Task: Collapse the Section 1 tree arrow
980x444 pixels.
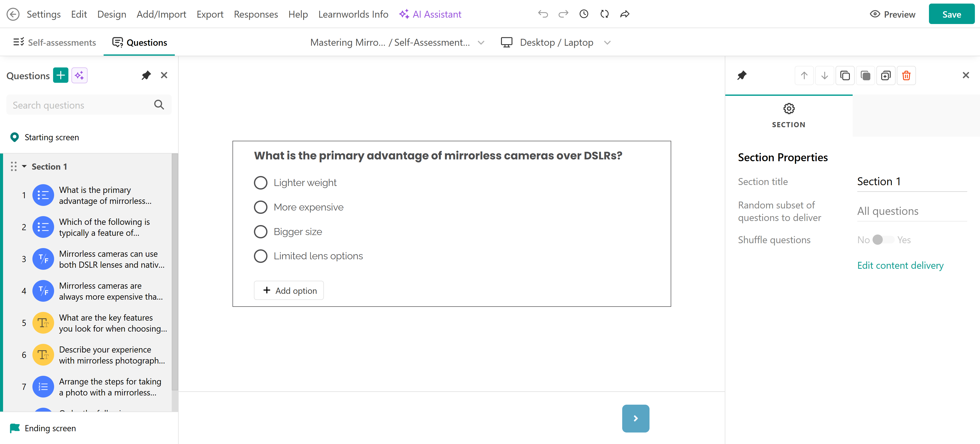Action: tap(24, 166)
